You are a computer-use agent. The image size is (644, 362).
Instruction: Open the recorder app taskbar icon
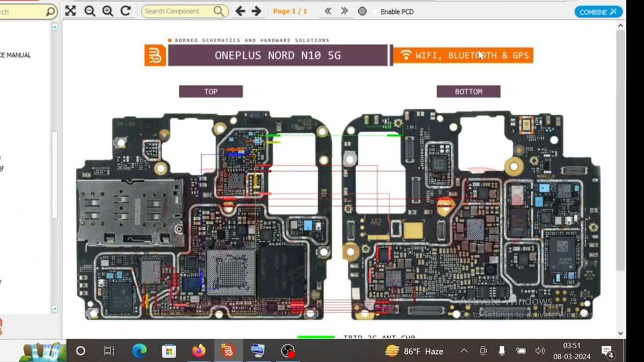[x=288, y=351]
